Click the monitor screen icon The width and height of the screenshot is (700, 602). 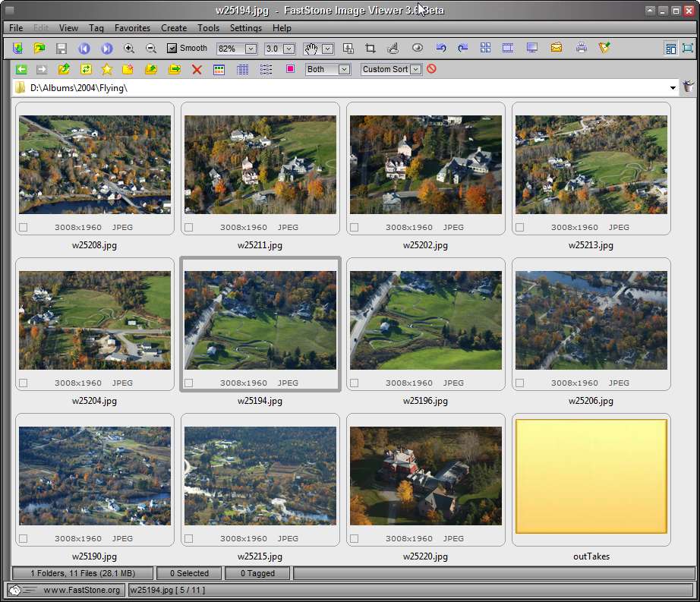531,48
